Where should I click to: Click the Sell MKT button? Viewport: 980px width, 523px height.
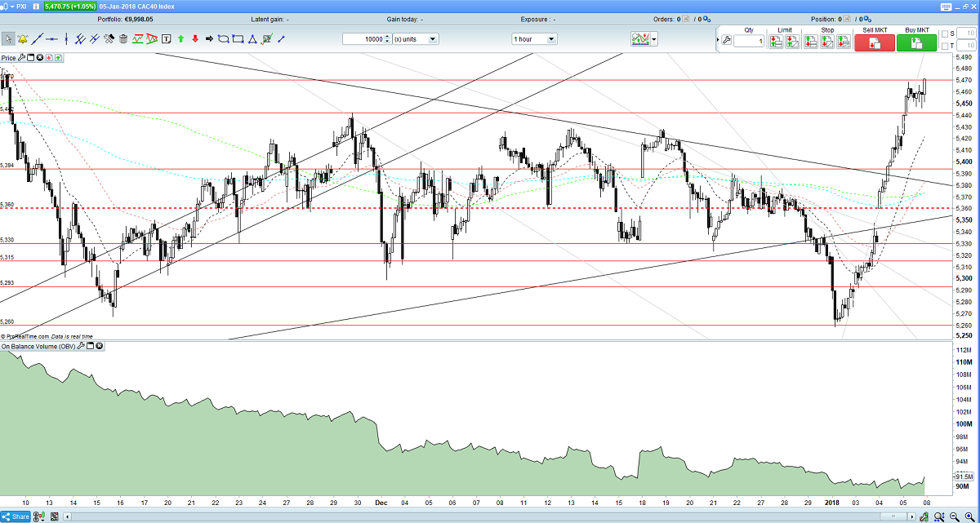[x=874, y=42]
